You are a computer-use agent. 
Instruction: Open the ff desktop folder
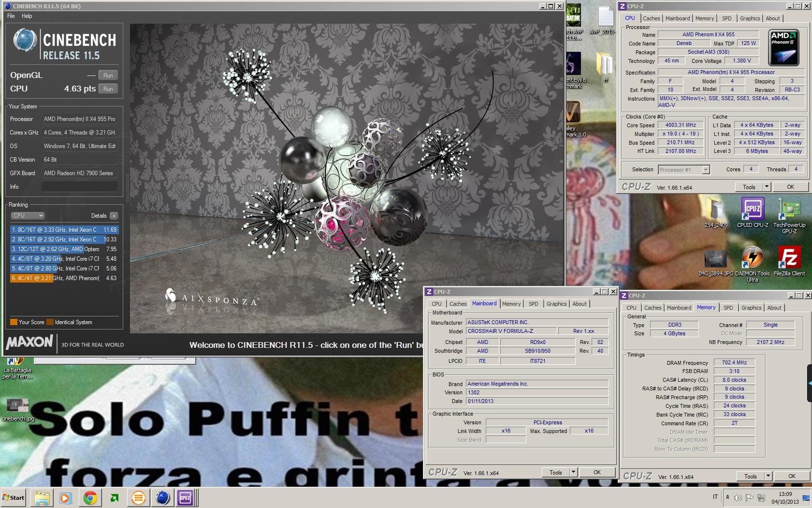tap(605, 67)
